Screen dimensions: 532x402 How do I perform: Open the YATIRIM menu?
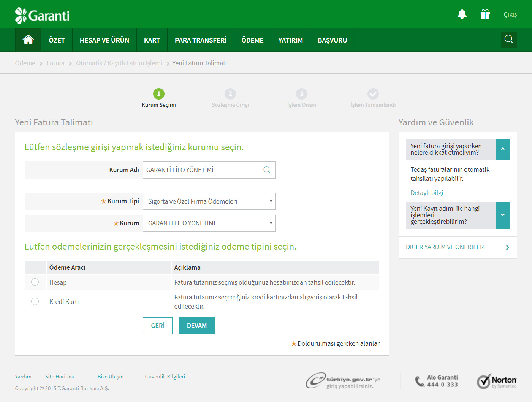291,40
